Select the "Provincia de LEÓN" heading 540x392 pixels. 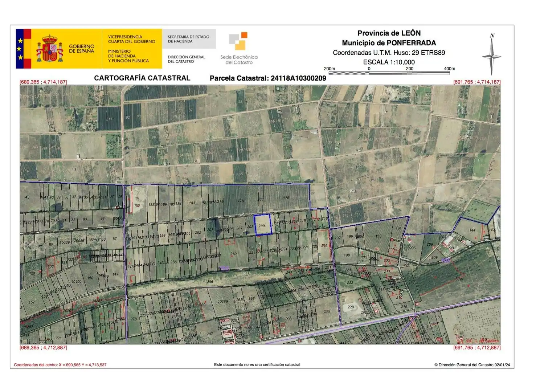click(389, 33)
